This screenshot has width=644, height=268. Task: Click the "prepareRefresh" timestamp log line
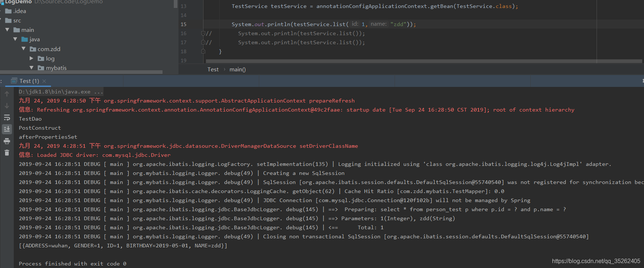(187, 101)
